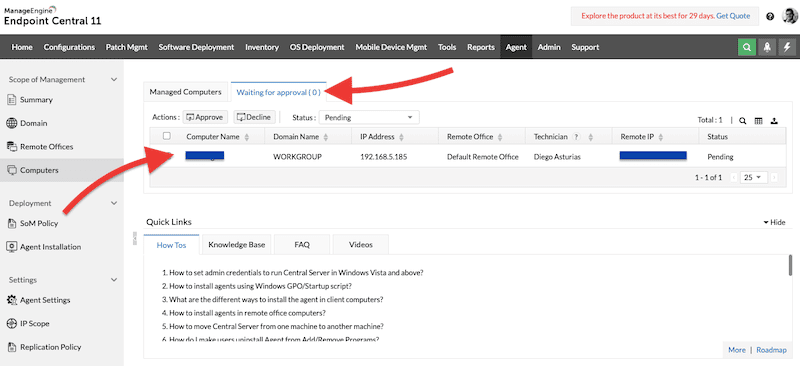The image size is (800, 366).
Task: Open the rocket quick launch icon
Action: click(767, 47)
